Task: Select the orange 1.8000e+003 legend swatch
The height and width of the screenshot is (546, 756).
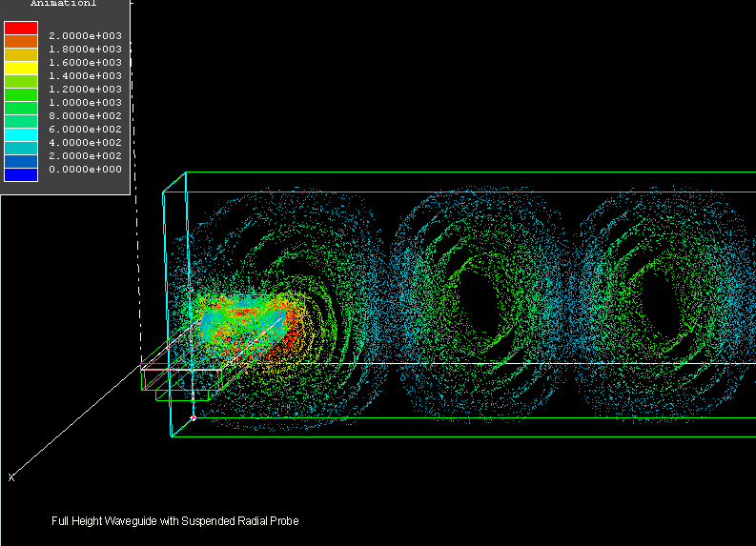Action: click(21, 42)
